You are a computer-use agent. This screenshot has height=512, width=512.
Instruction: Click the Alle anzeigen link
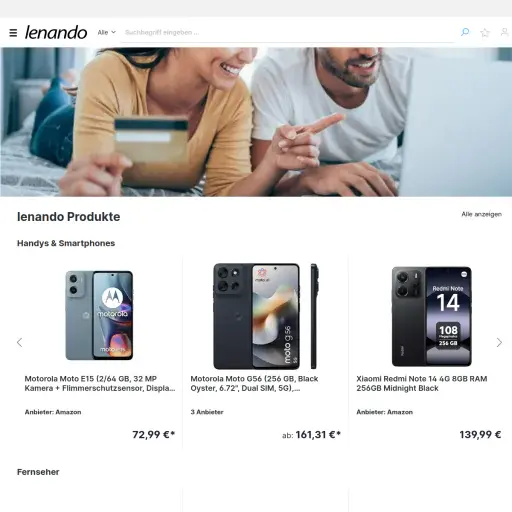pyautogui.click(x=481, y=214)
